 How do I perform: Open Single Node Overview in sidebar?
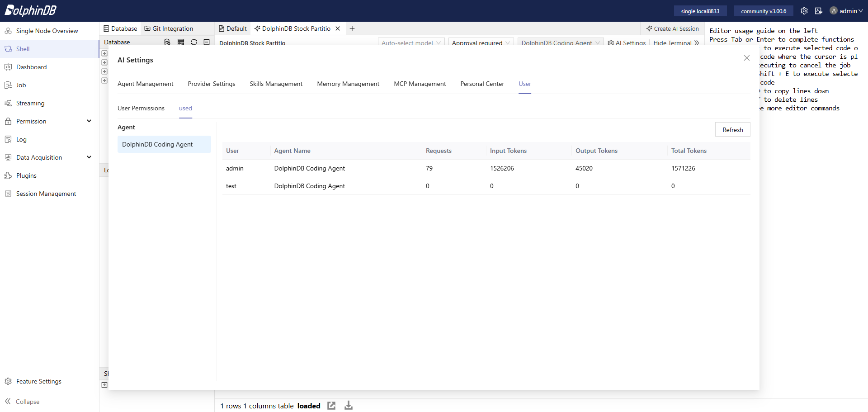click(x=49, y=31)
